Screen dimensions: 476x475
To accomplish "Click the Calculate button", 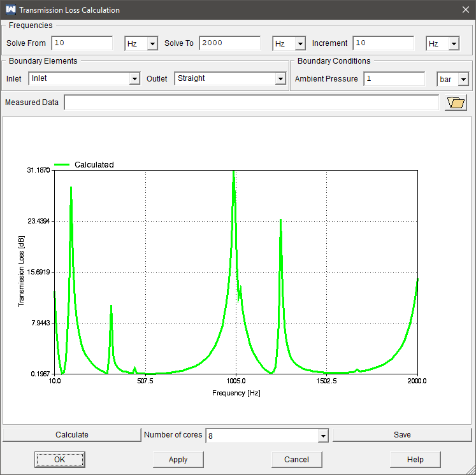I will 72,435.
